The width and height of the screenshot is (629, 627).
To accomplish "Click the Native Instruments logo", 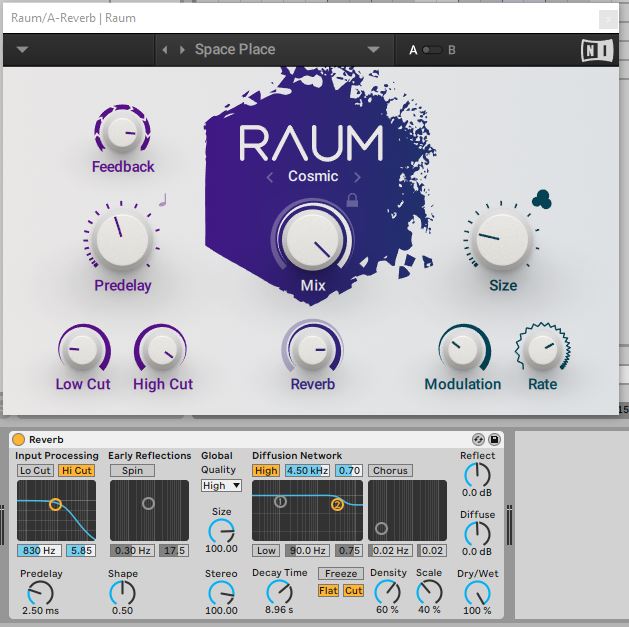I will [x=597, y=51].
